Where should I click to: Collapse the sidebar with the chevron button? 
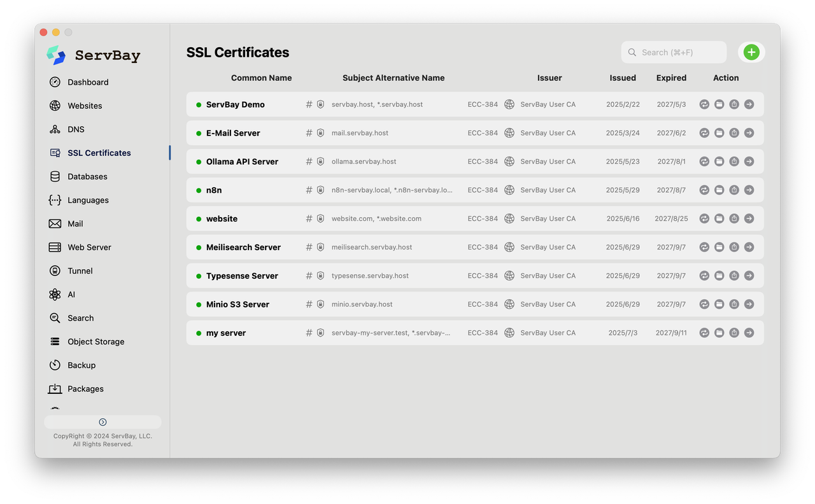tap(103, 422)
